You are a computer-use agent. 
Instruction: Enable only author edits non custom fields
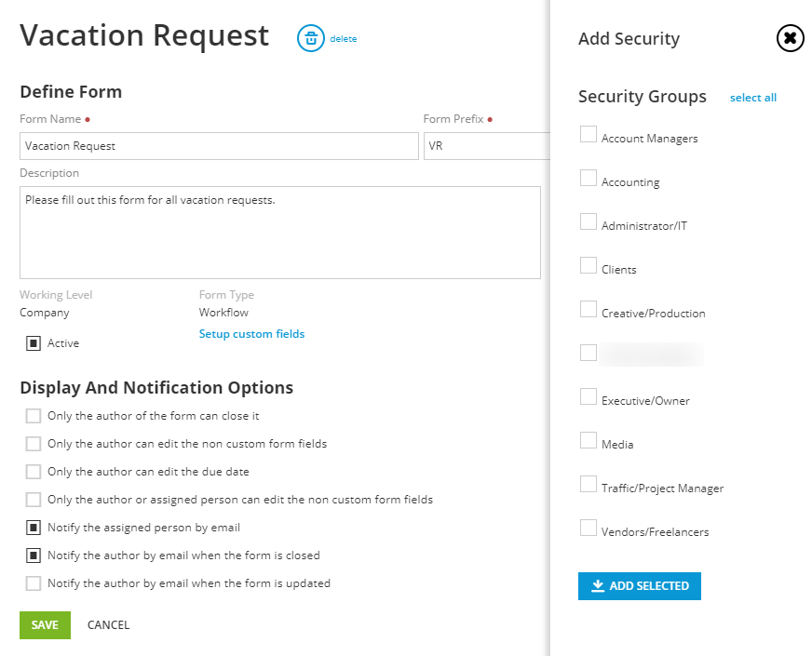point(34,444)
